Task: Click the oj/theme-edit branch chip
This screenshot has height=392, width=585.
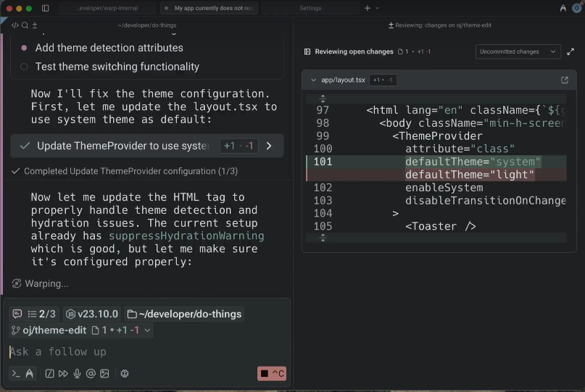Action: 48,330
